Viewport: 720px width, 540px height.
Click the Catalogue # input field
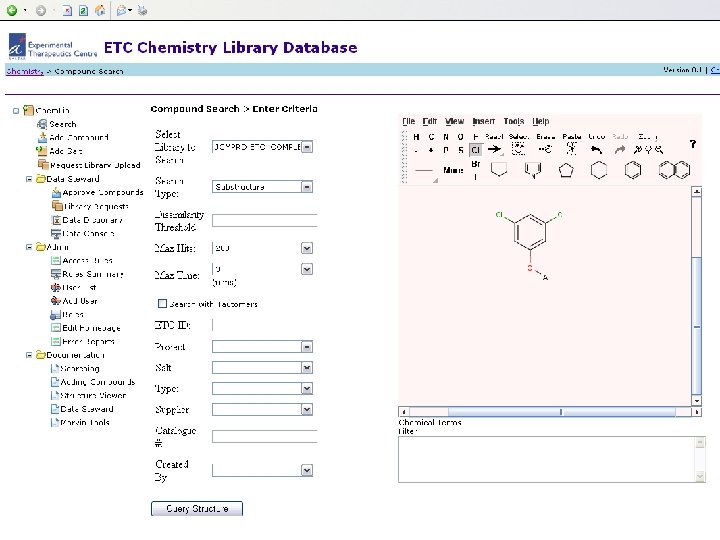(x=264, y=437)
